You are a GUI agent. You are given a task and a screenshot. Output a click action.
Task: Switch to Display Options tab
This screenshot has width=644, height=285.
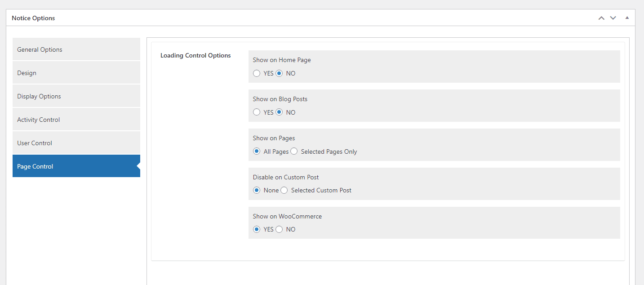coord(76,96)
